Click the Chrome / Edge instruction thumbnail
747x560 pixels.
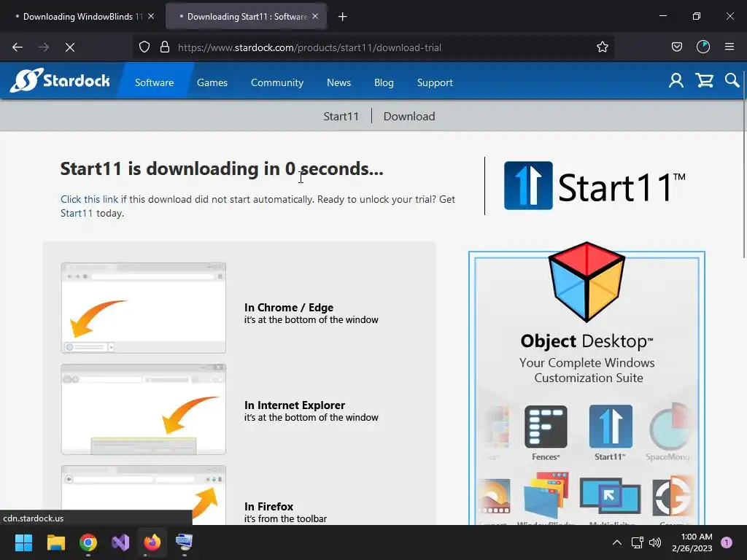[144, 308]
